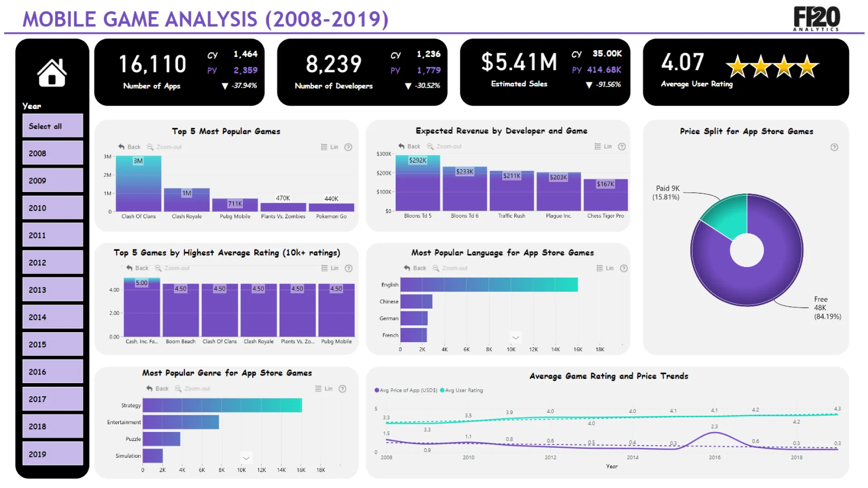Filter by year 2016
This screenshot has height=488, width=868.
click(53, 371)
